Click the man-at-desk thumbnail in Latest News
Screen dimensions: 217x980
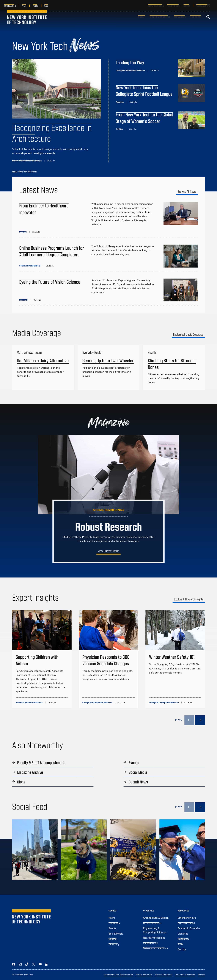click(x=181, y=214)
